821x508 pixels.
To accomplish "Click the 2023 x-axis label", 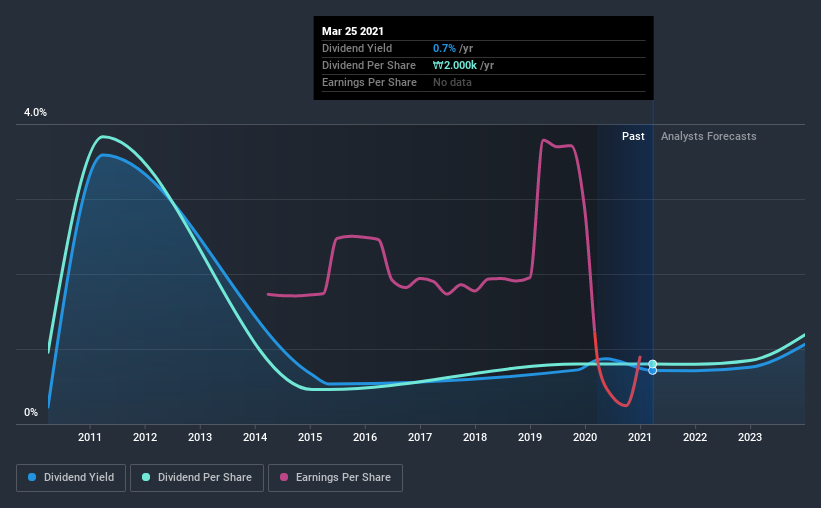I will point(750,437).
